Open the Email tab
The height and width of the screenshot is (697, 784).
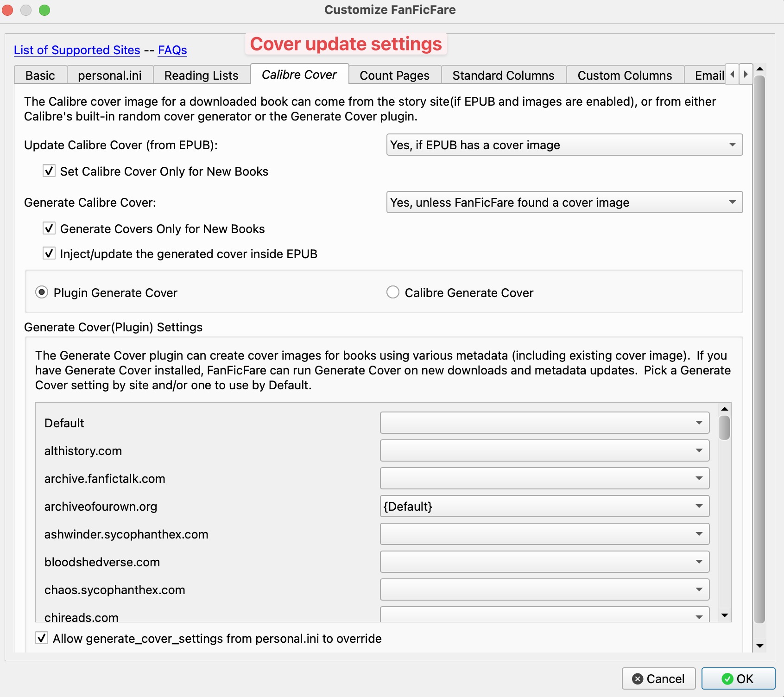(x=705, y=75)
